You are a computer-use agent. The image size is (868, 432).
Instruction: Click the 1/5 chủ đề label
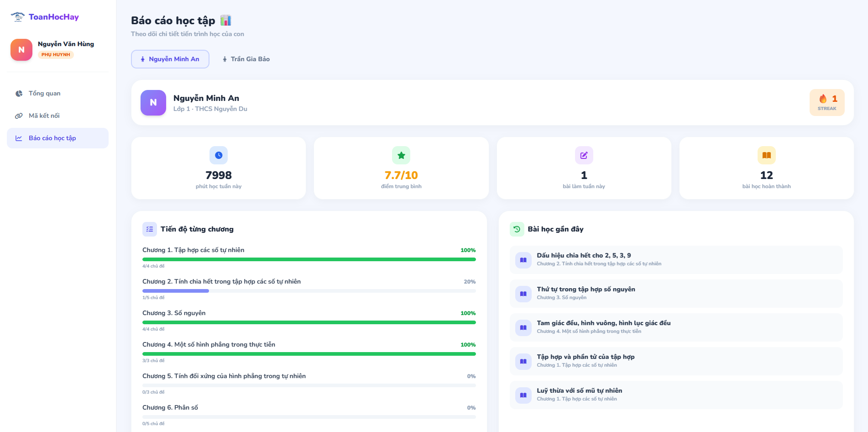click(x=153, y=298)
